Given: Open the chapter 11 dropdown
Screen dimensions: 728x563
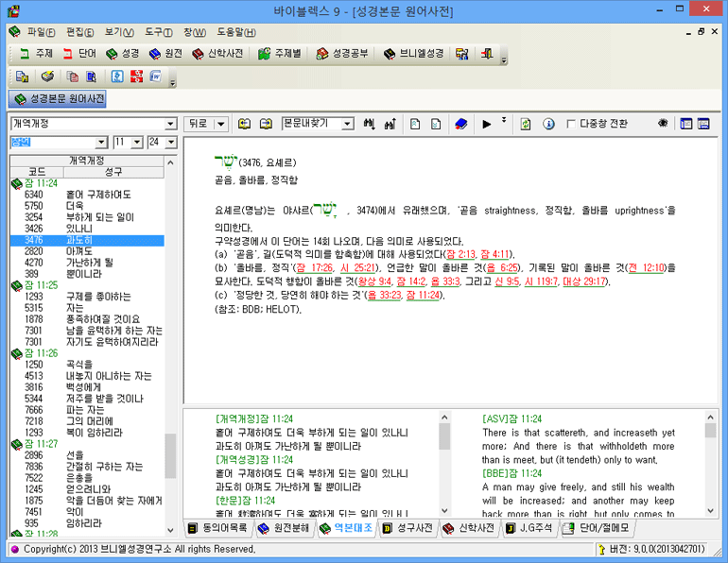Looking at the screenshot, I should point(137,142).
